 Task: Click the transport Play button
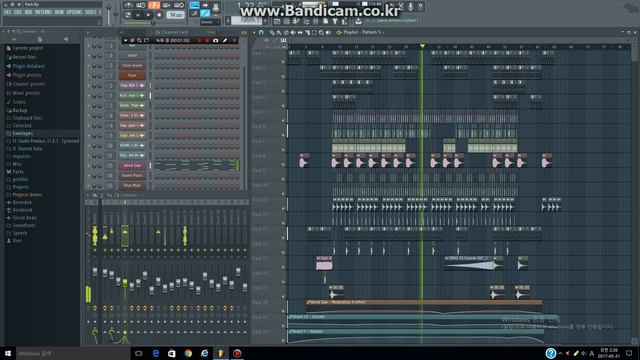(x=138, y=15)
